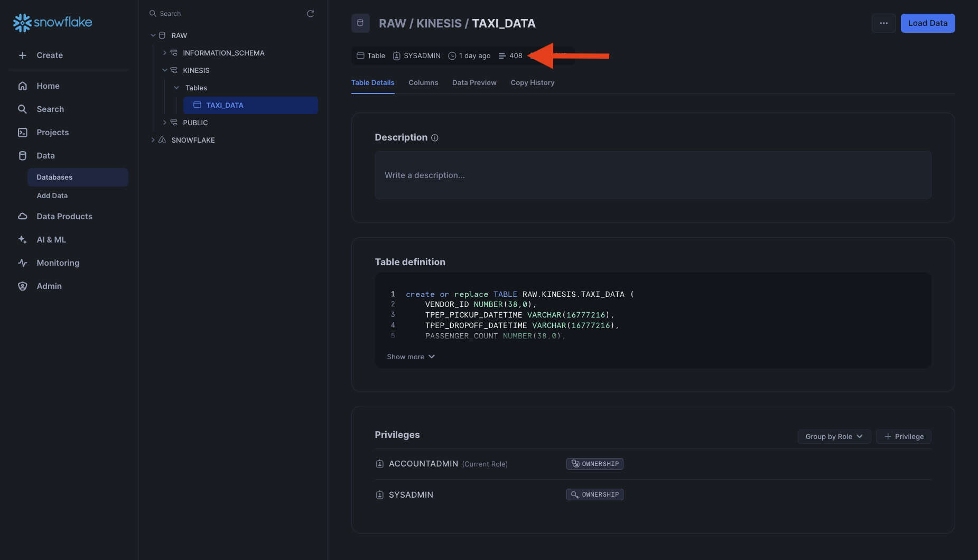The height and width of the screenshot is (560, 978).
Task: Click the Load Data button
Action: tap(928, 23)
